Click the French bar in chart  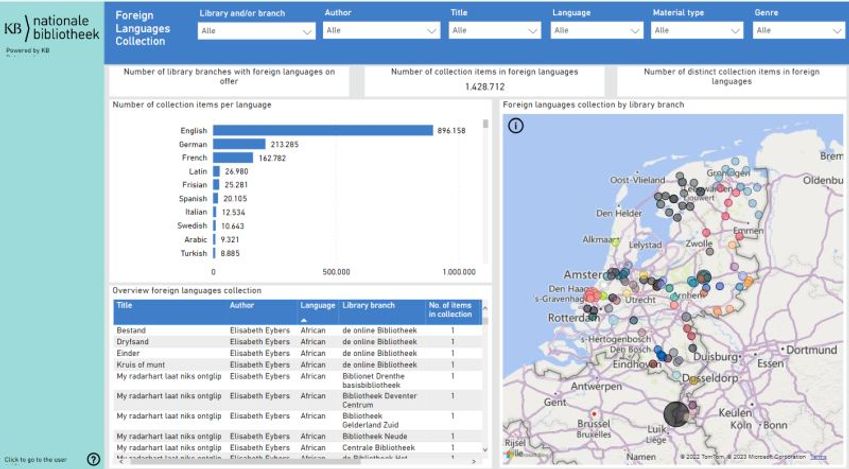pos(233,158)
